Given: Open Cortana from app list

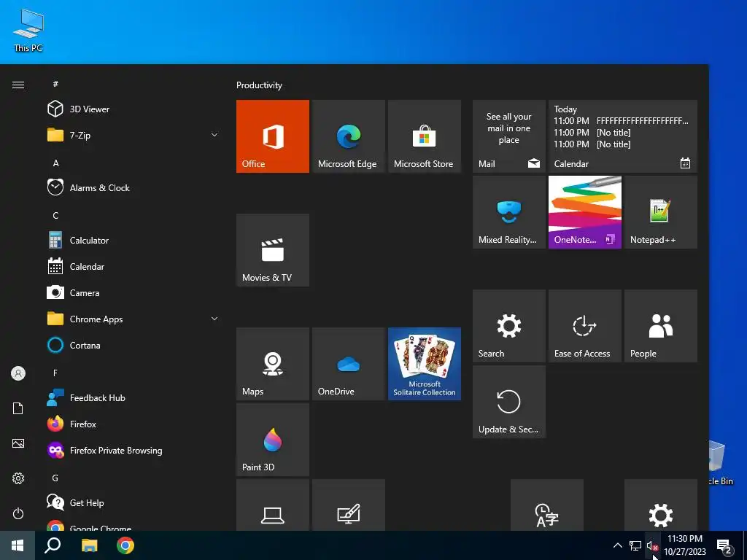Looking at the screenshot, I should point(133,345).
